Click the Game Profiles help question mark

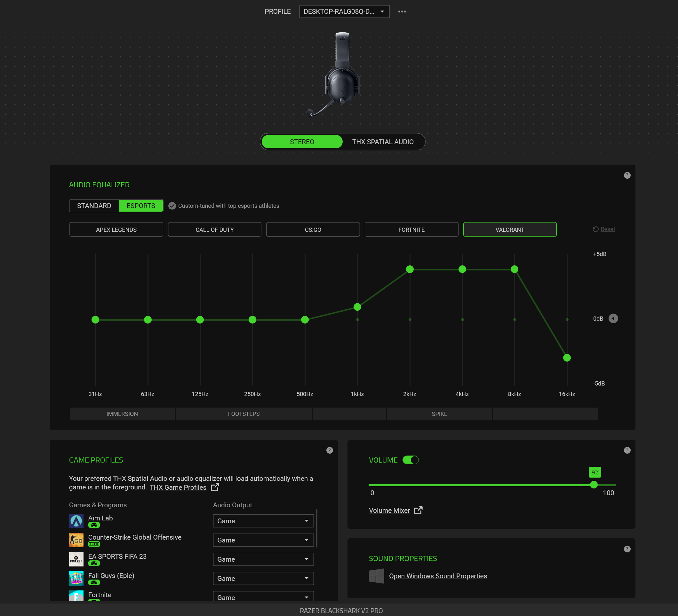point(329,450)
